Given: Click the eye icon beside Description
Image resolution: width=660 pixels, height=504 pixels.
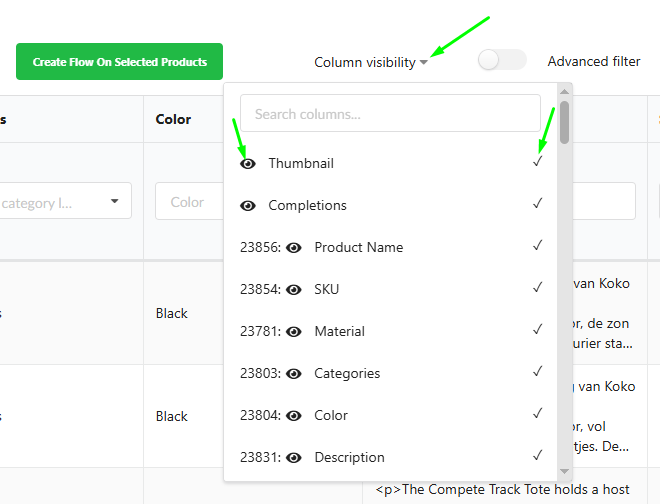Looking at the screenshot, I should tap(294, 457).
